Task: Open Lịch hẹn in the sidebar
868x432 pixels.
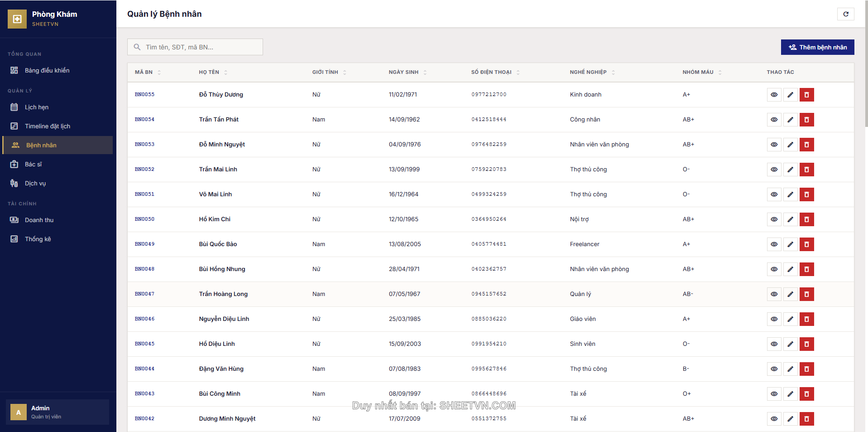Action: (x=37, y=107)
